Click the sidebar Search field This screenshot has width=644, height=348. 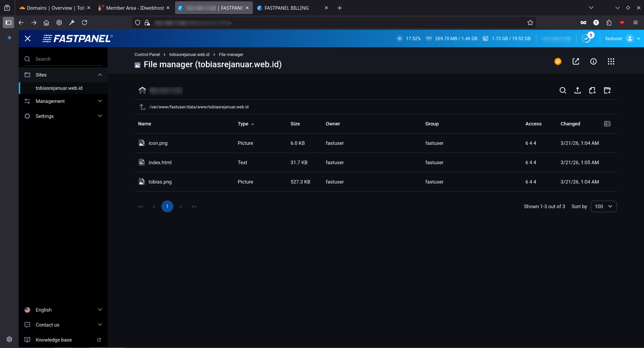click(x=67, y=59)
